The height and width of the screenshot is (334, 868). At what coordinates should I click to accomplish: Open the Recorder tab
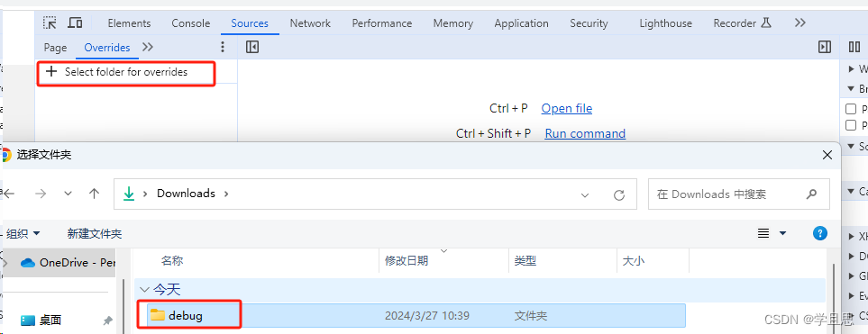[742, 23]
